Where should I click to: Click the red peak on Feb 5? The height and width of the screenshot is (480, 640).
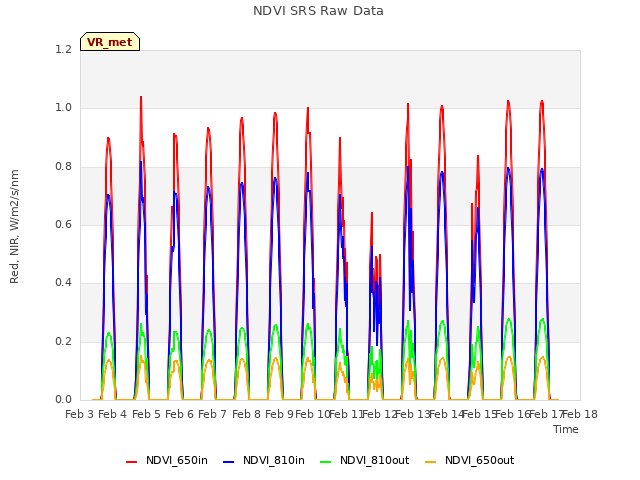(x=141, y=97)
